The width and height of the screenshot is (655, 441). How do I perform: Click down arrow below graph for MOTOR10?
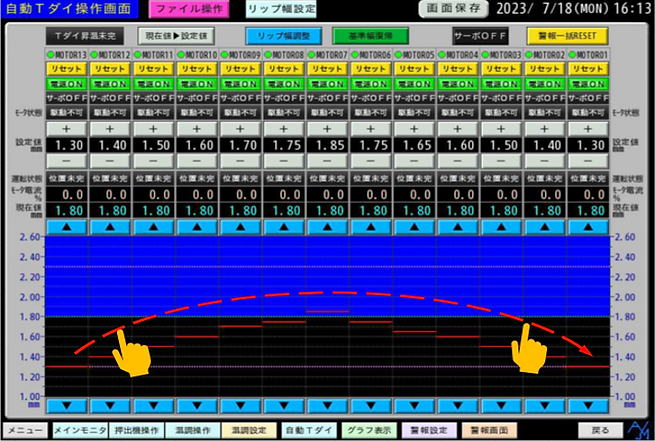coord(197,406)
